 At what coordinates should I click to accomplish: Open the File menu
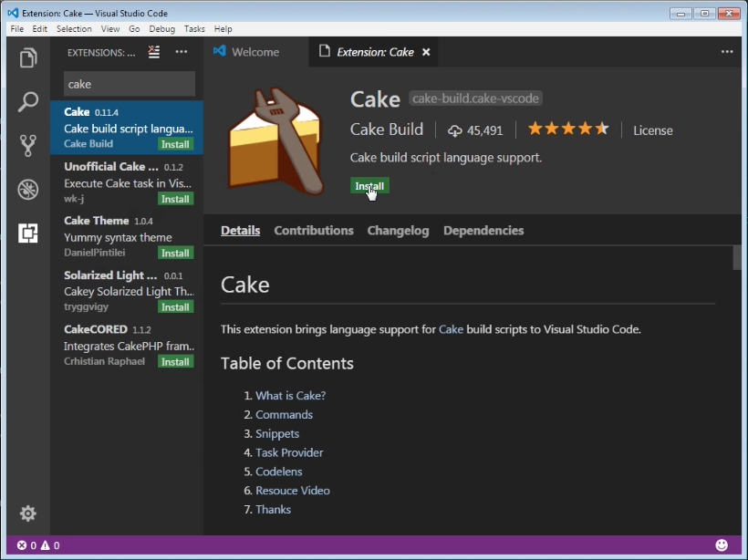coord(17,28)
